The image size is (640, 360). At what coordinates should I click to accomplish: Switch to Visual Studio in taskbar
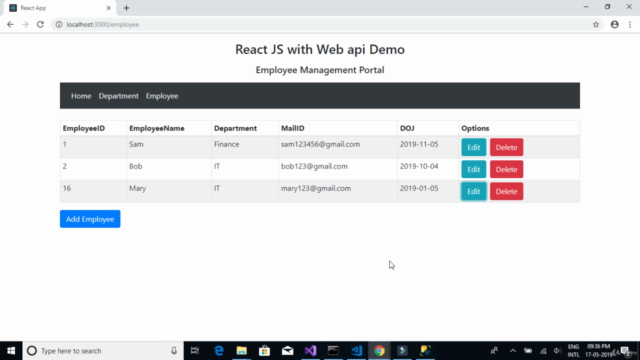[x=310, y=351]
